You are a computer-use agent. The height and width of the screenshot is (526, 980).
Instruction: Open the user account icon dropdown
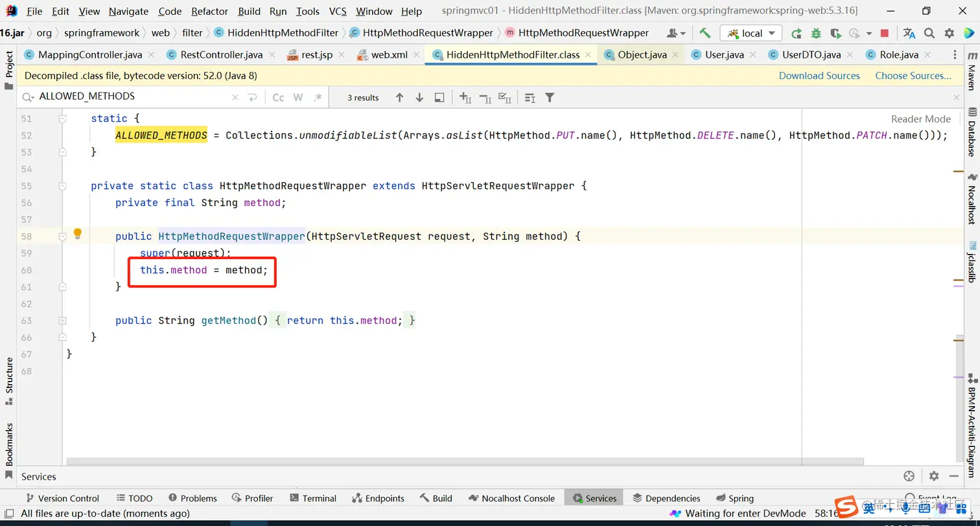click(676, 33)
